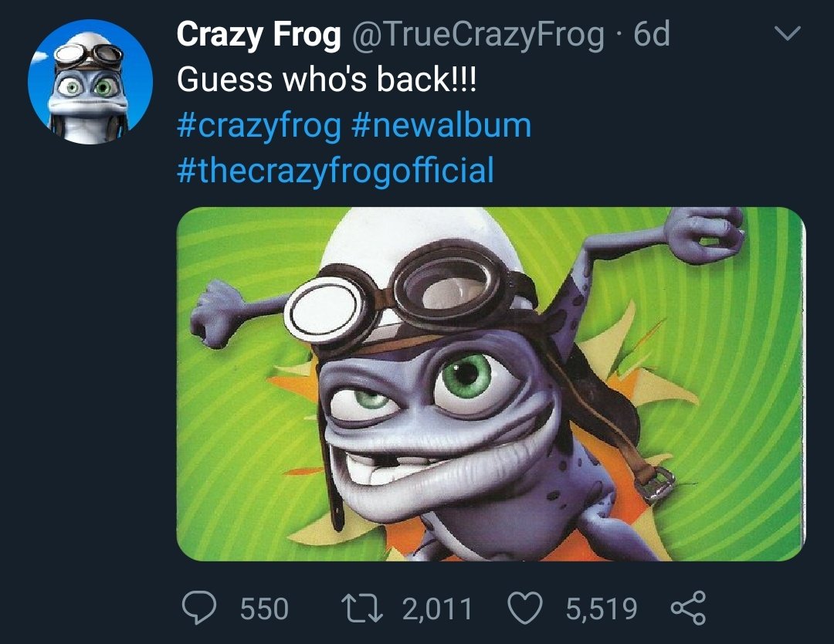Screen dimensions: 834x644
Task: Select the "Guess who's back!!!" tweet text
Action: (327, 80)
